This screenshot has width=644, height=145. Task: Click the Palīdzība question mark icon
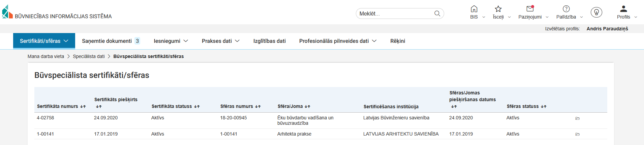566,9
